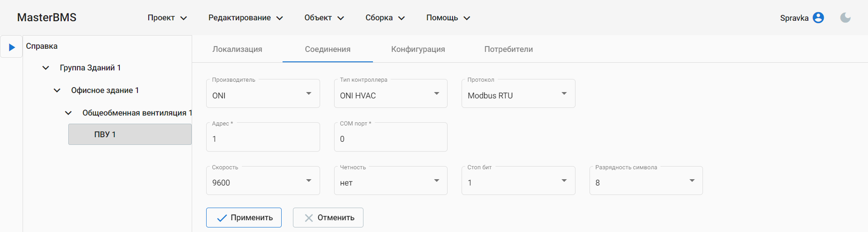The image size is (868, 232).
Task: Collapse the Группа Зданий 1 chevron
Action: [46, 68]
